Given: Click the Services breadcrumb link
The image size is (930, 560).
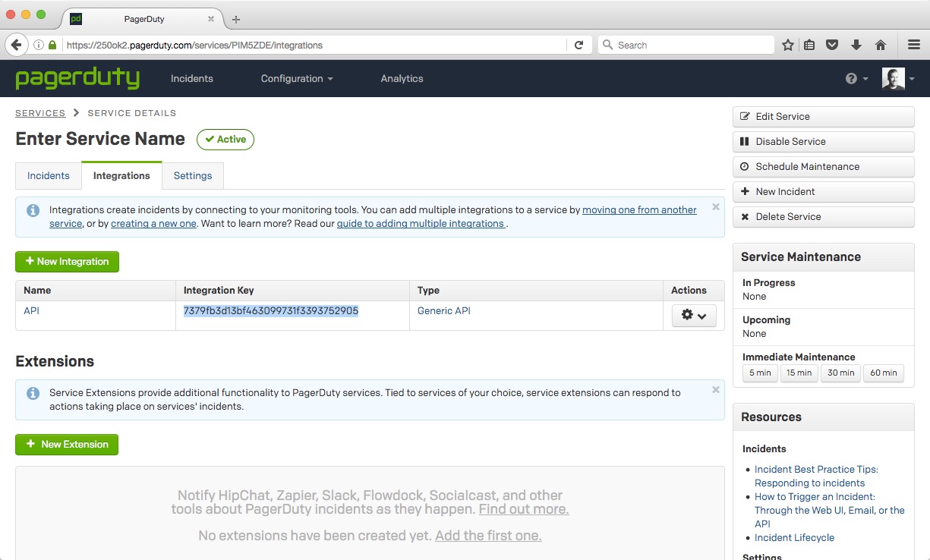Looking at the screenshot, I should point(40,113).
